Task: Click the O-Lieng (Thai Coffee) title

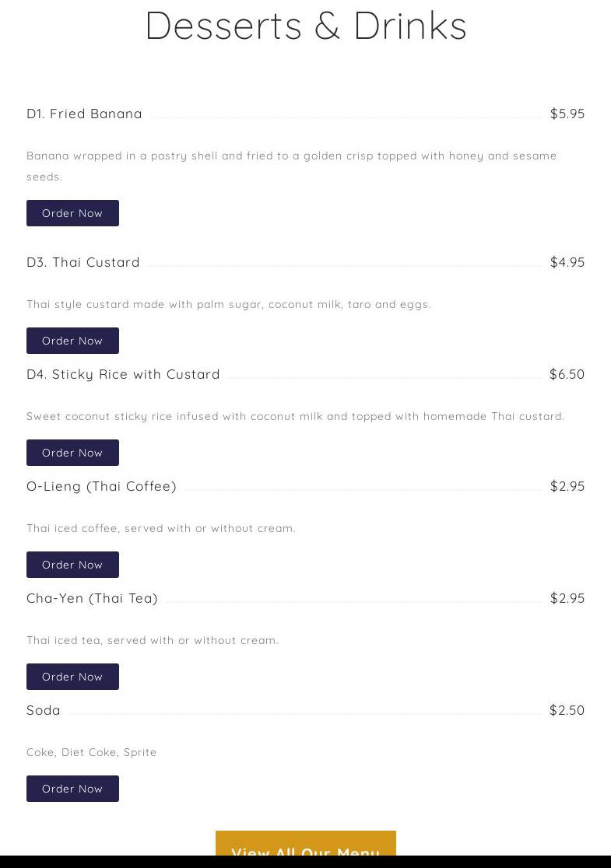Action: click(101, 486)
